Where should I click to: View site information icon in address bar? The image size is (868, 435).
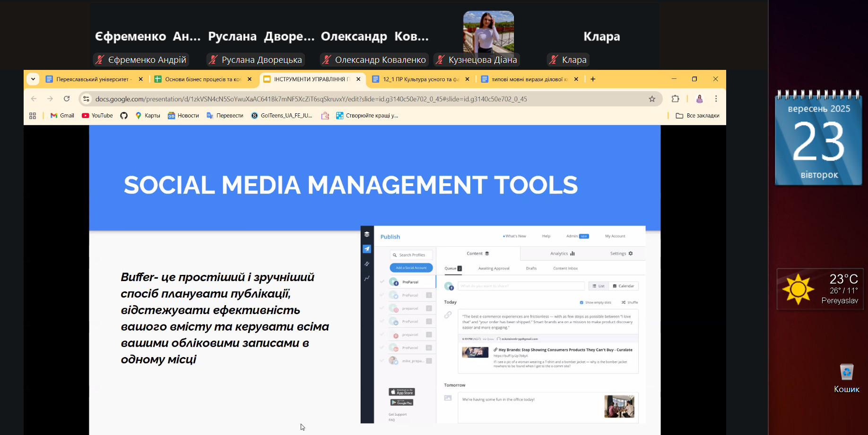click(x=86, y=99)
